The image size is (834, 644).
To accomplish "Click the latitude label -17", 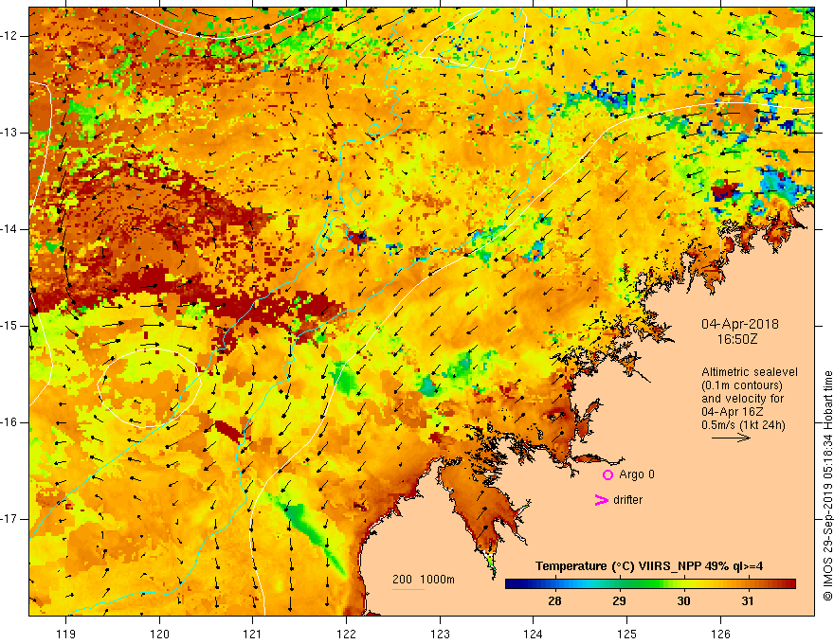I will click(x=10, y=519).
